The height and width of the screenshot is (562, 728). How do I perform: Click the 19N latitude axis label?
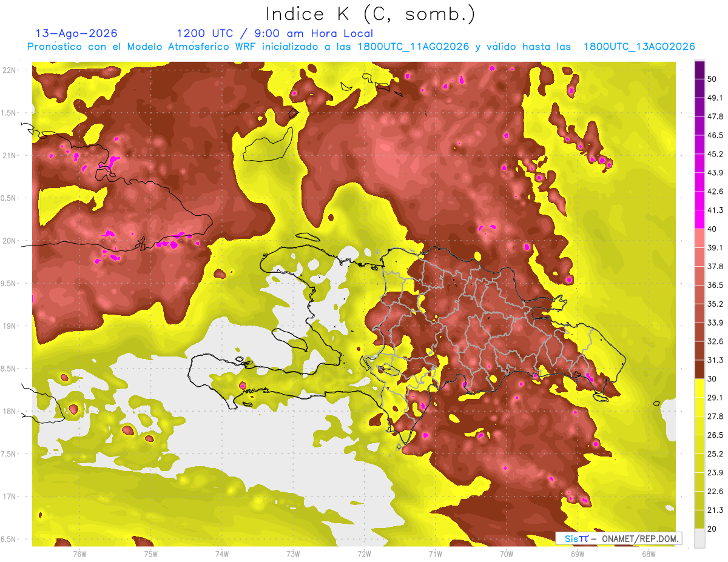click(9, 326)
